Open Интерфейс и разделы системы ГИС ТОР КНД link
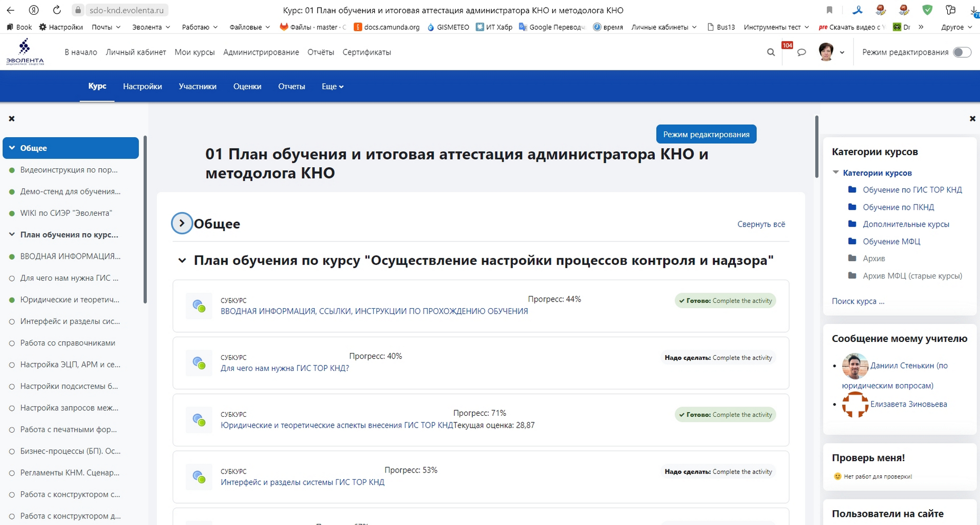980x525 pixels. (x=302, y=482)
